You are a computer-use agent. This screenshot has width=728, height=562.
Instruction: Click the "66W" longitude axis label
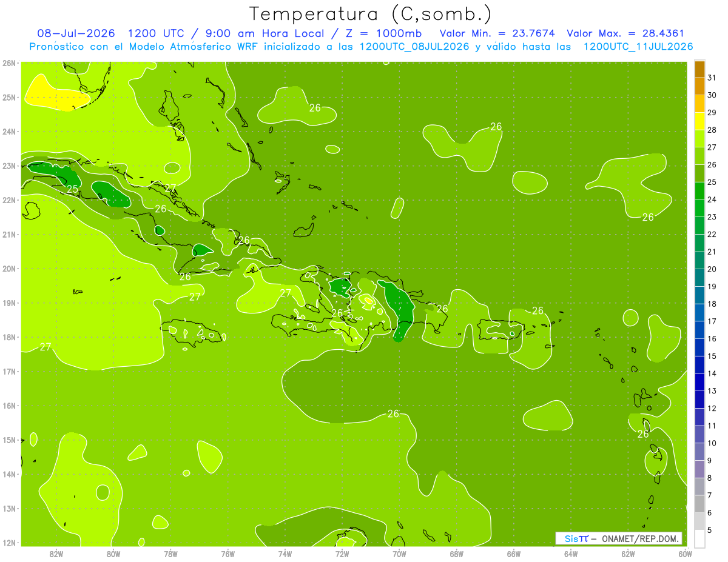click(514, 554)
